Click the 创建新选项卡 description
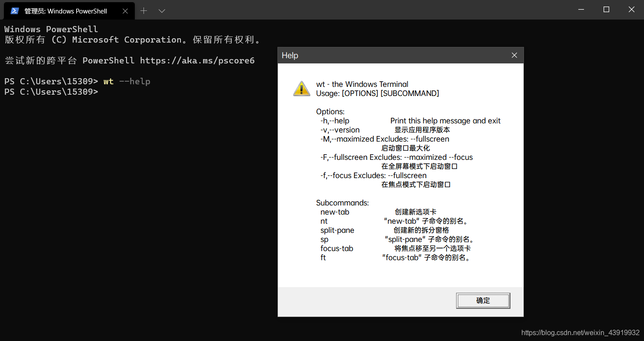 tap(416, 212)
